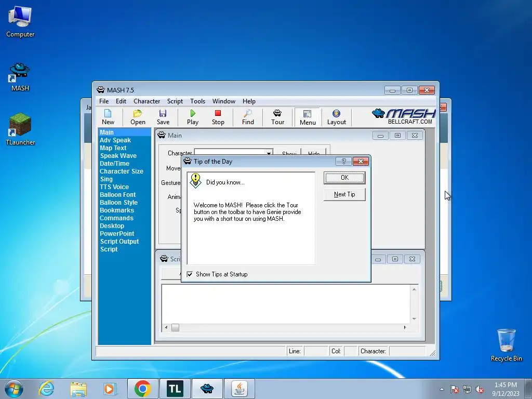Select Bookmarks in the sidebar
This screenshot has height=399, width=532.
click(x=117, y=210)
